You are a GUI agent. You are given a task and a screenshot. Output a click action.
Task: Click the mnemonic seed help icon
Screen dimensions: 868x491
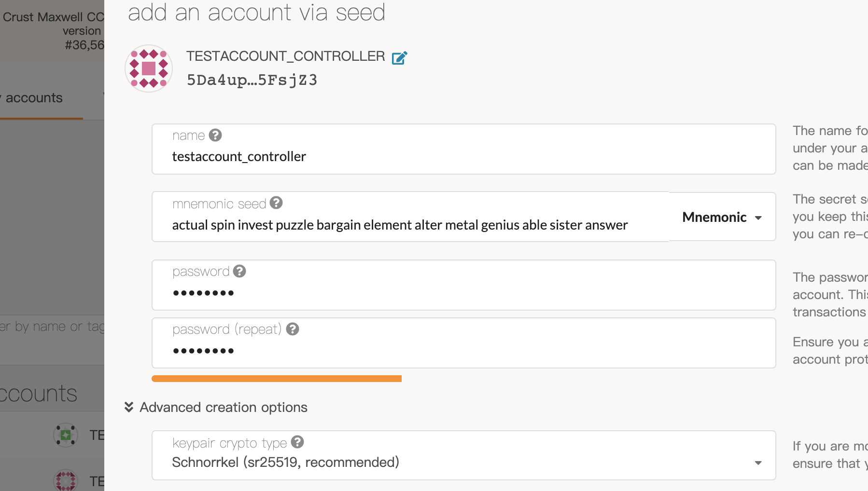click(276, 203)
